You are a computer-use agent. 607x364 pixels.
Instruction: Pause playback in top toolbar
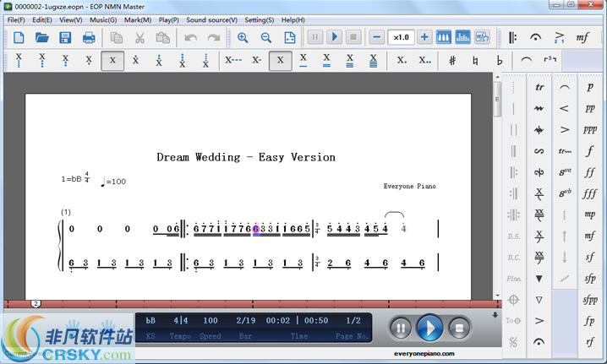[315, 37]
